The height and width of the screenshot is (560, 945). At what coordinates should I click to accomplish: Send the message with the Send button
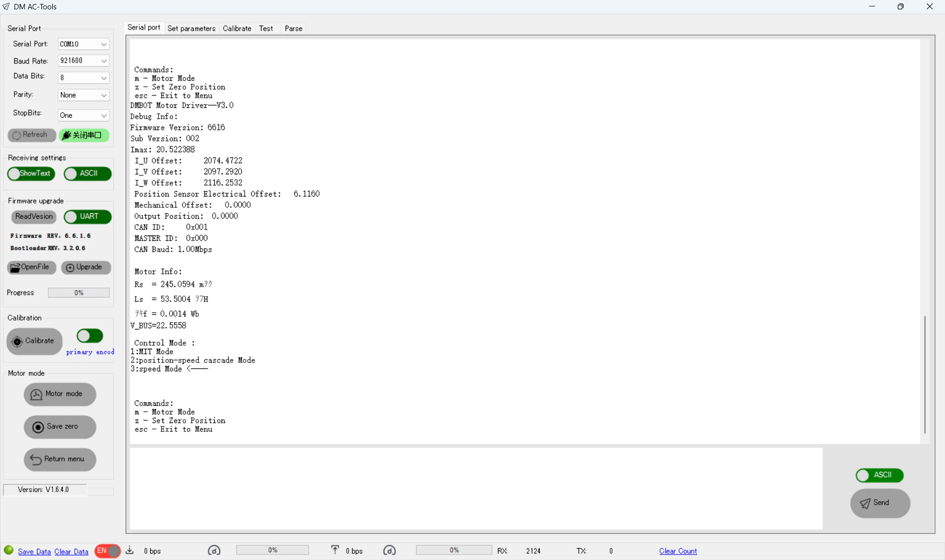[x=880, y=503]
